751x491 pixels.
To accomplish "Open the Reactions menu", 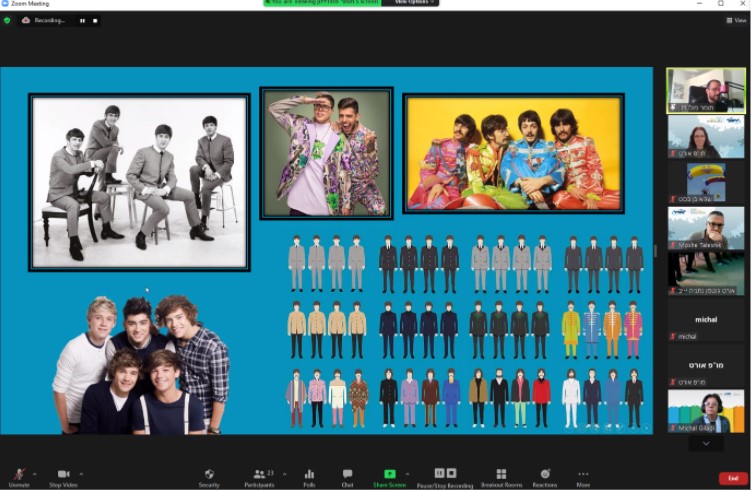I will [x=545, y=477].
